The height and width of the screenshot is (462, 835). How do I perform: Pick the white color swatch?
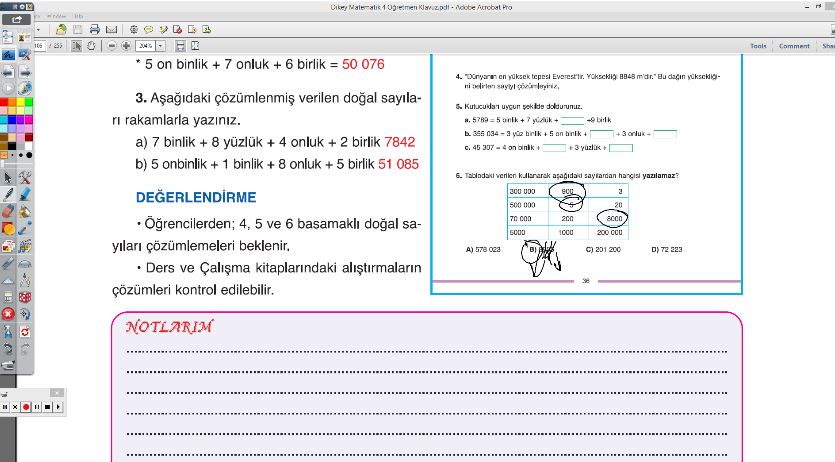pyautogui.click(x=29, y=146)
